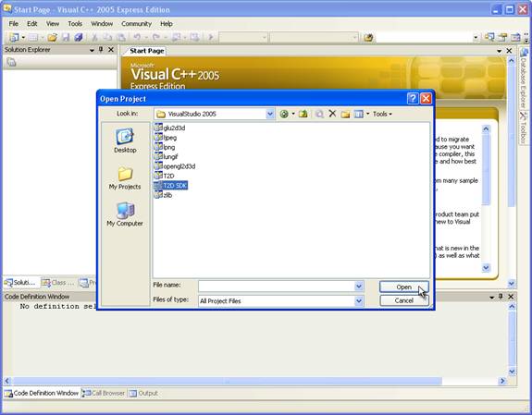
Task: Expand the File name dropdown arrow
Action: pos(359,287)
